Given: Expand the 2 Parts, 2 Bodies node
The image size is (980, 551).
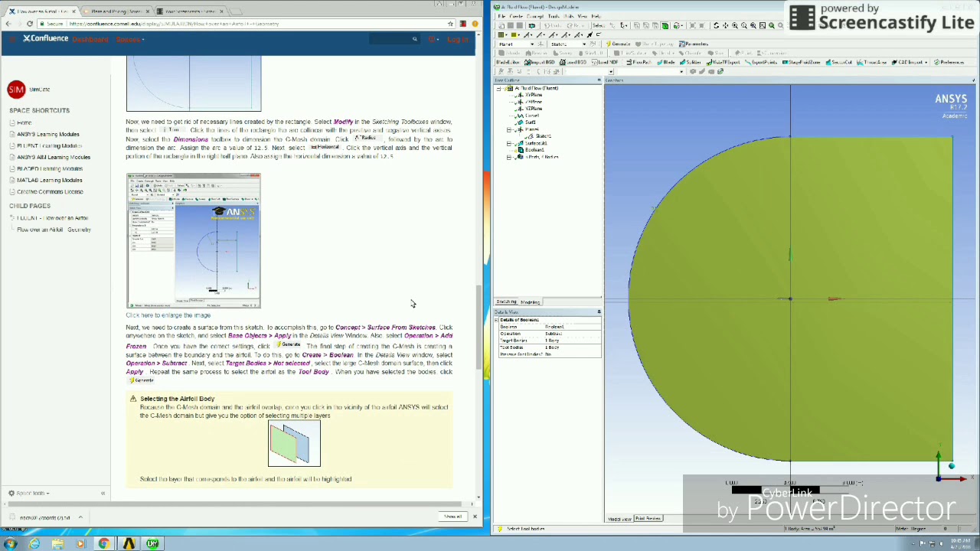Looking at the screenshot, I should click(x=509, y=157).
